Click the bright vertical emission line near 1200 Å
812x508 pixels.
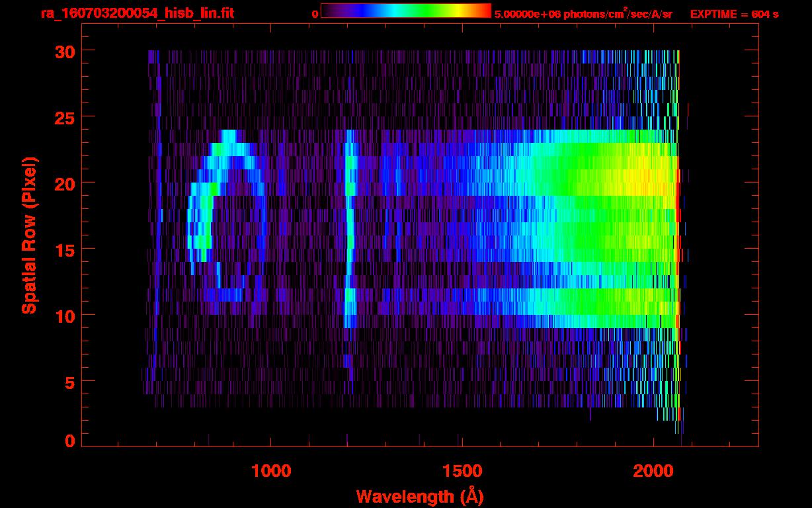point(350,232)
